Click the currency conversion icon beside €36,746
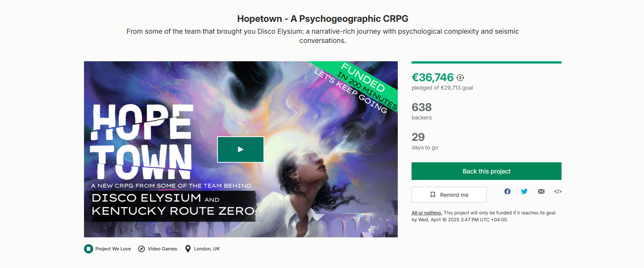The width and height of the screenshot is (644, 268). 460,78
